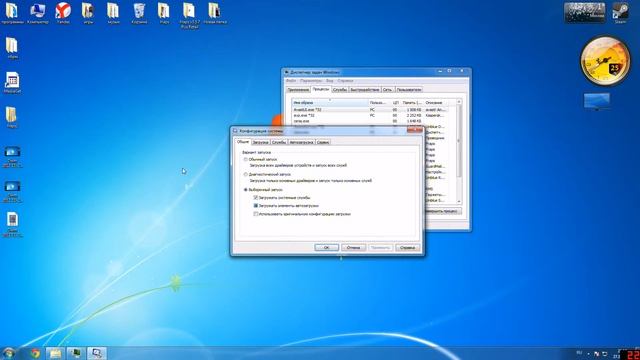Click the process list scrollbar thumb
Viewport: 640px width, 360px height.
pyautogui.click(x=459, y=141)
